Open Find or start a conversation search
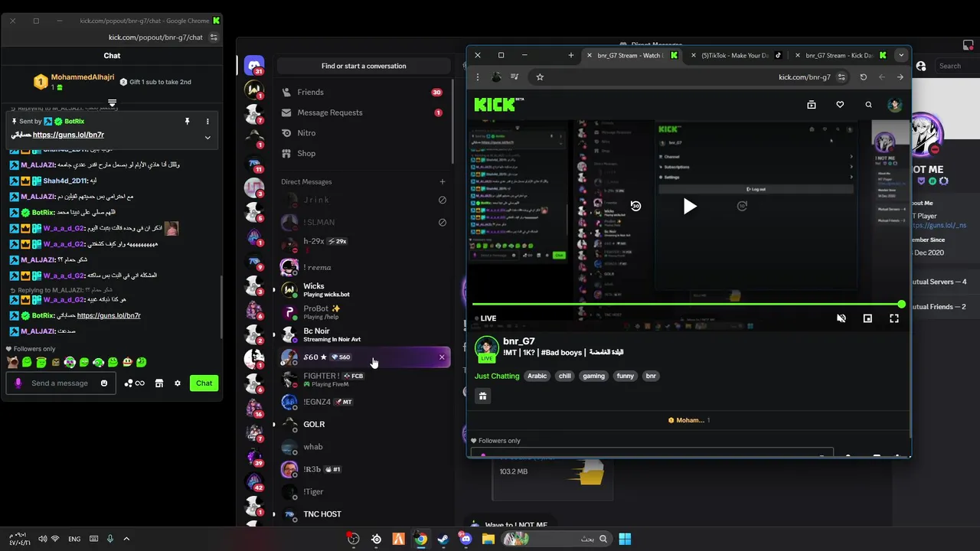This screenshot has height=551, width=980. click(x=364, y=66)
